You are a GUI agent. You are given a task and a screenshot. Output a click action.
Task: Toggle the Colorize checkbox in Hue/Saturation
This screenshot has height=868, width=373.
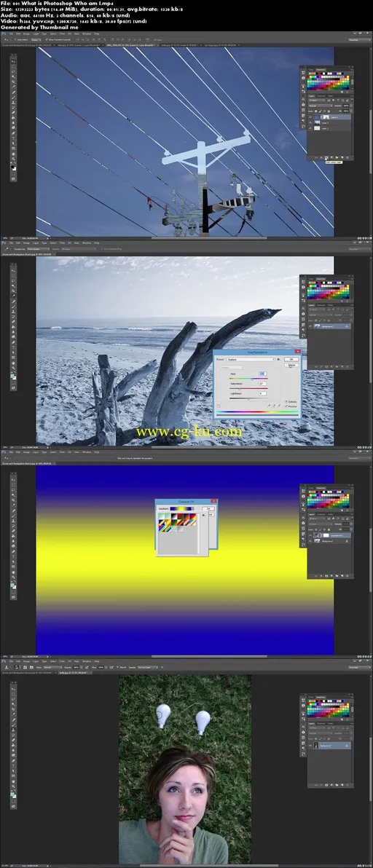click(286, 401)
